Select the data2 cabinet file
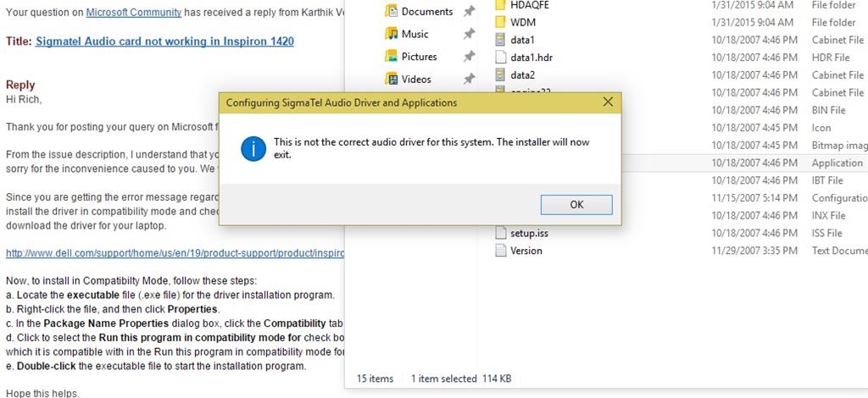The height and width of the screenshot is (398, 868). [x=522, y=75]
